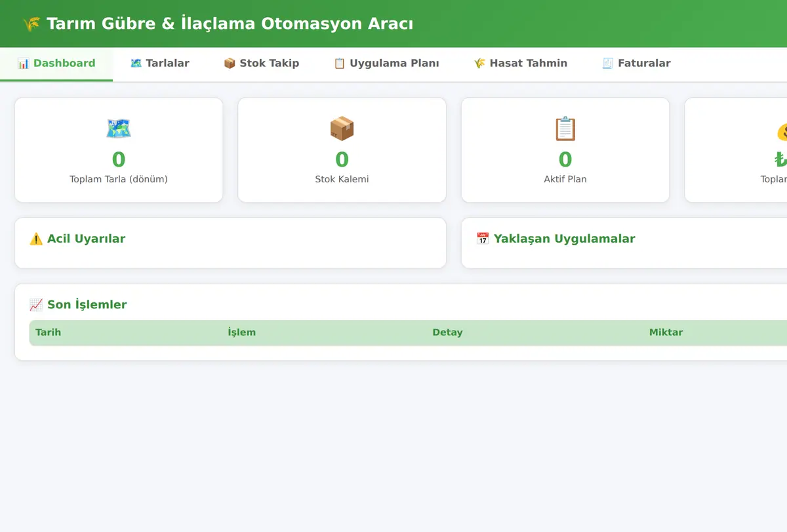Viewport: 787px width, 532px height.
Task: Click the warning icon beside Acil Uyarılar
Action: [x=36, y=239]
